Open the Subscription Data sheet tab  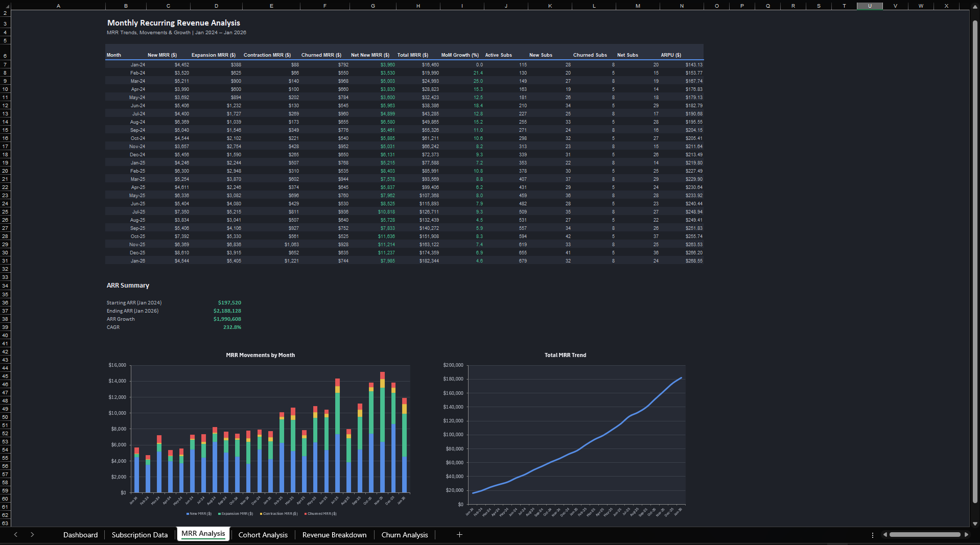point(139,535)
